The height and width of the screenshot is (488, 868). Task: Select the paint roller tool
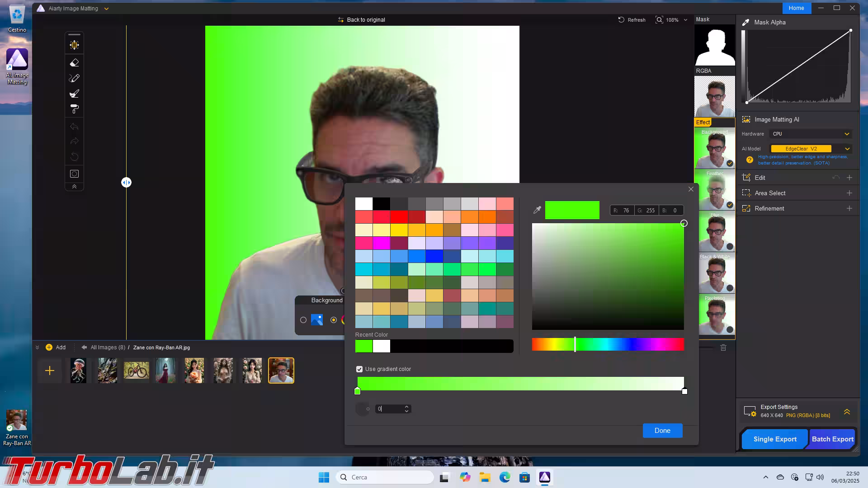pyautogui.click(x=75, y=109)
